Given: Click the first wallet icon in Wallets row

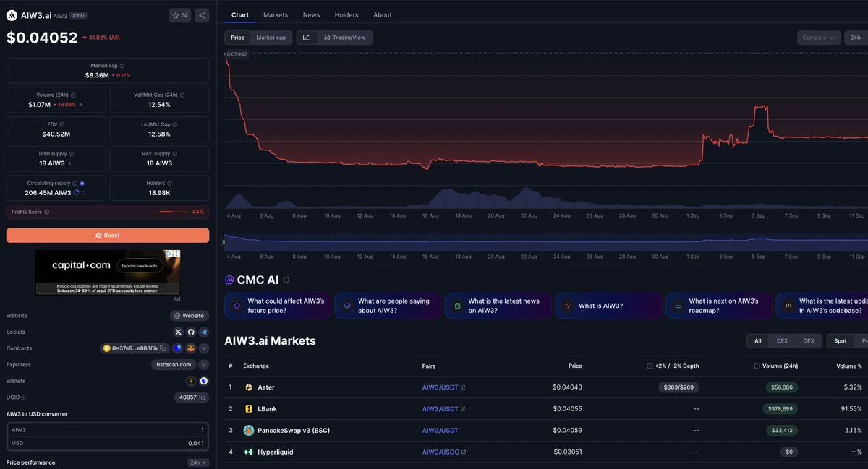Looking at the screenshot, I should [x=191, y=381].
